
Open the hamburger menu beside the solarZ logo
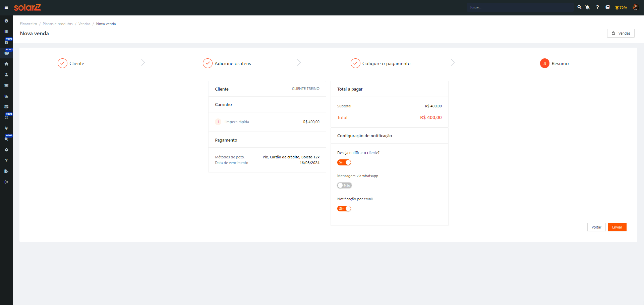pyautogui.click(x=6, y=7)
